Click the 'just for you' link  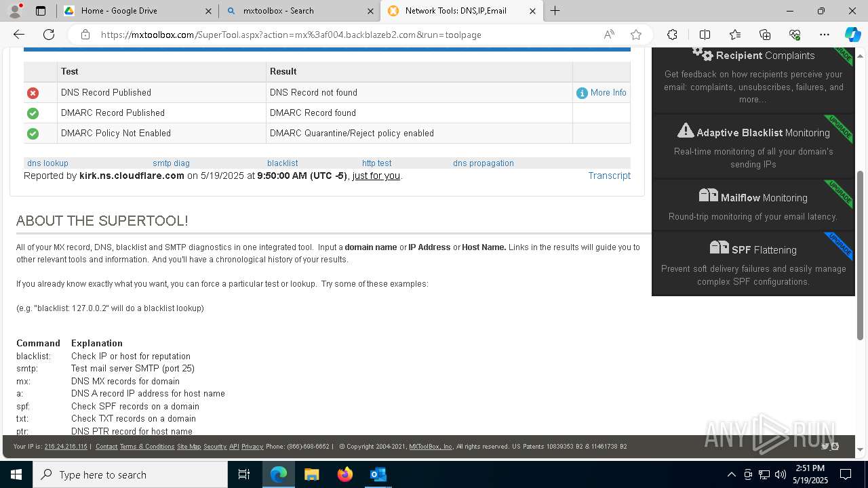coord(376,176)
